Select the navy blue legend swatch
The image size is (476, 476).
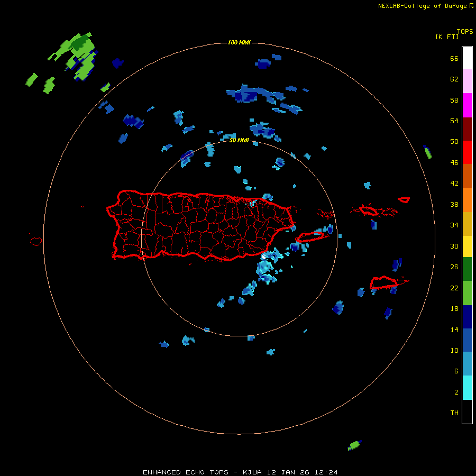pyautogui.click(x=467, y=317)
